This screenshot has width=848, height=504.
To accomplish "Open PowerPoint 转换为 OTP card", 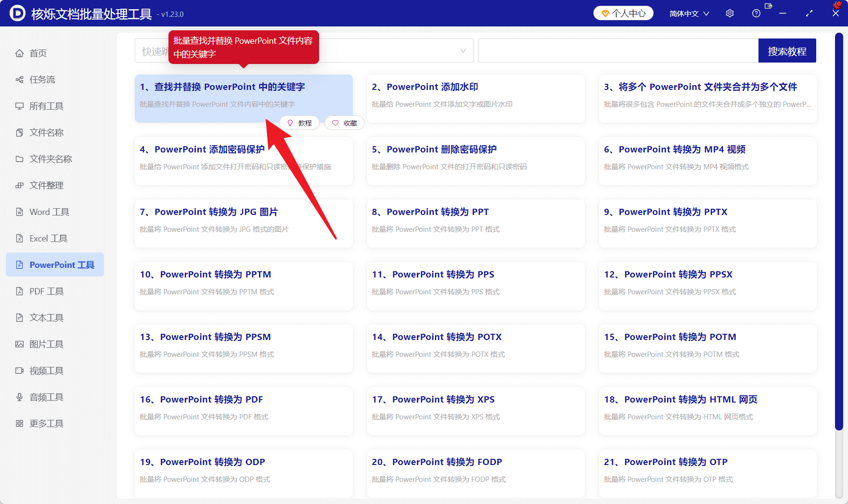I will click(x=707, y=474).
